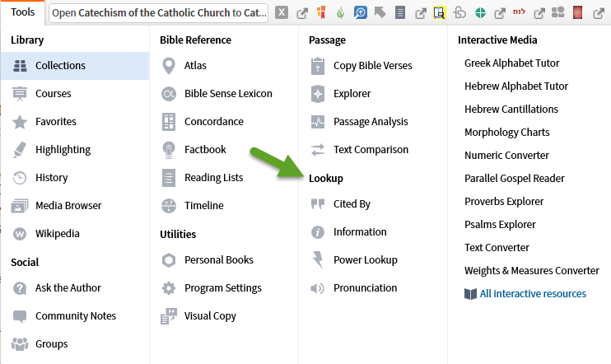Open Weights & Measures Converter
This screenshot has height=364, width=611.
click(531, 271)
